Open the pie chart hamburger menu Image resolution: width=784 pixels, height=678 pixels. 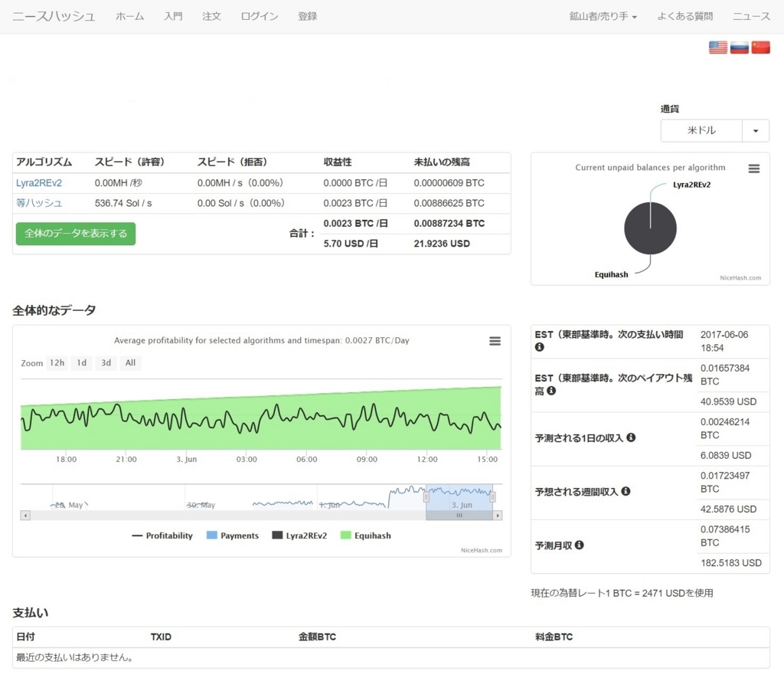[754, 169]
